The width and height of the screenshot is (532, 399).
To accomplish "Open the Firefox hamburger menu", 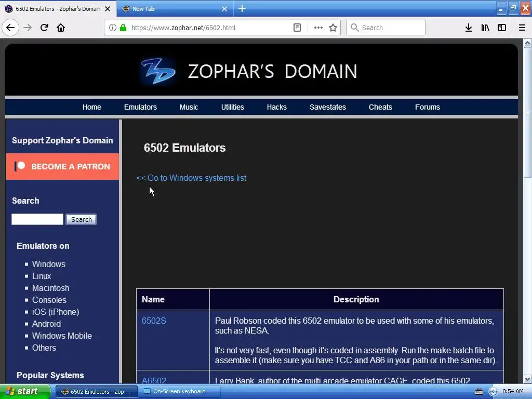I will point(522,28).
